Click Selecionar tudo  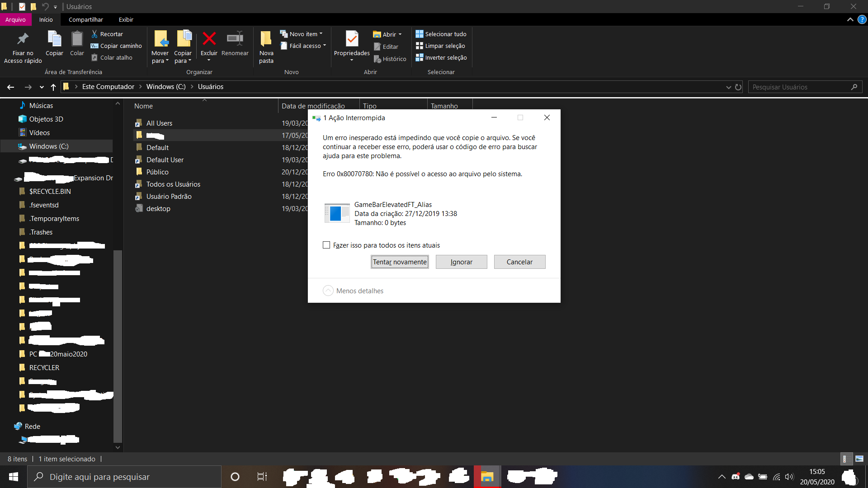click(x=441, y=34)
